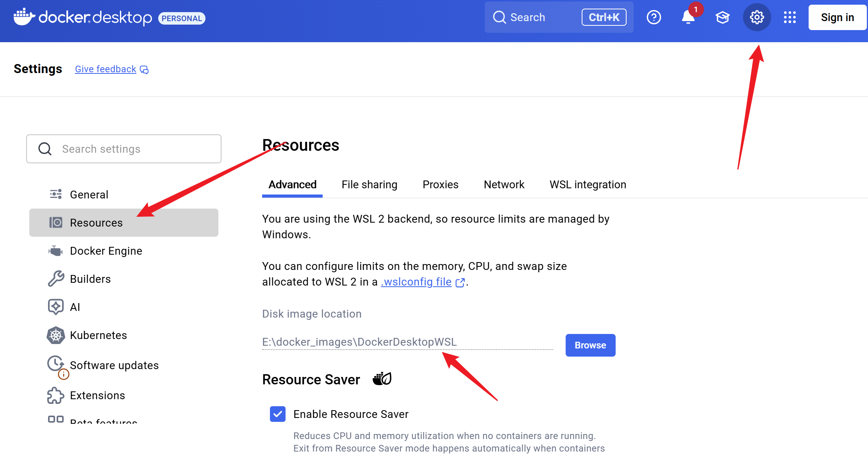The height and width of the screenshot is (457, 868).
Task: Click the Ctrl+K shortcut badge
Action: pos(604,17)
